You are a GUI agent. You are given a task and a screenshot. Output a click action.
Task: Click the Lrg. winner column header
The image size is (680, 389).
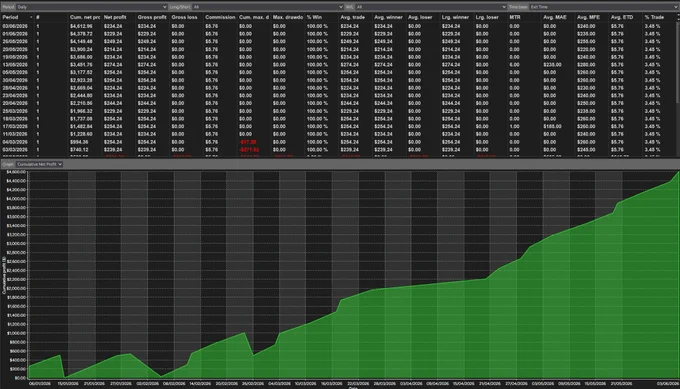tap(457, 17)
